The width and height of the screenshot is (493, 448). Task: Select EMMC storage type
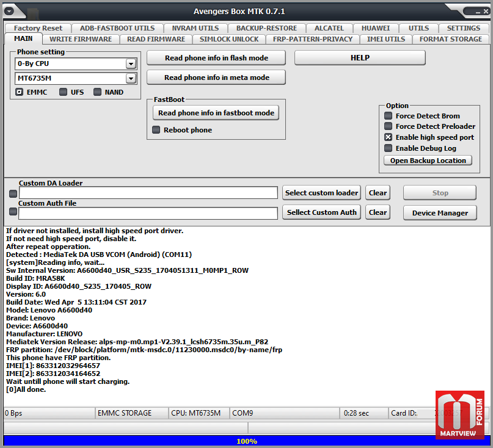pos(20,92)
